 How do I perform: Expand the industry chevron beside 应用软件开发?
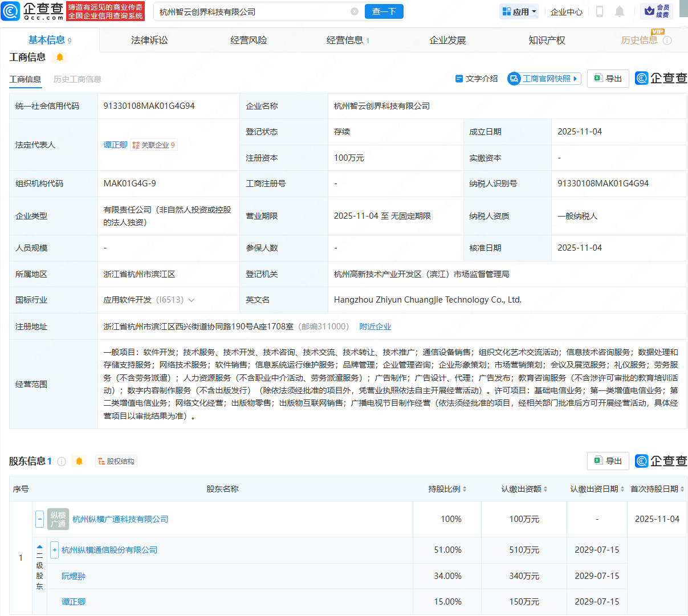(190, 300)
